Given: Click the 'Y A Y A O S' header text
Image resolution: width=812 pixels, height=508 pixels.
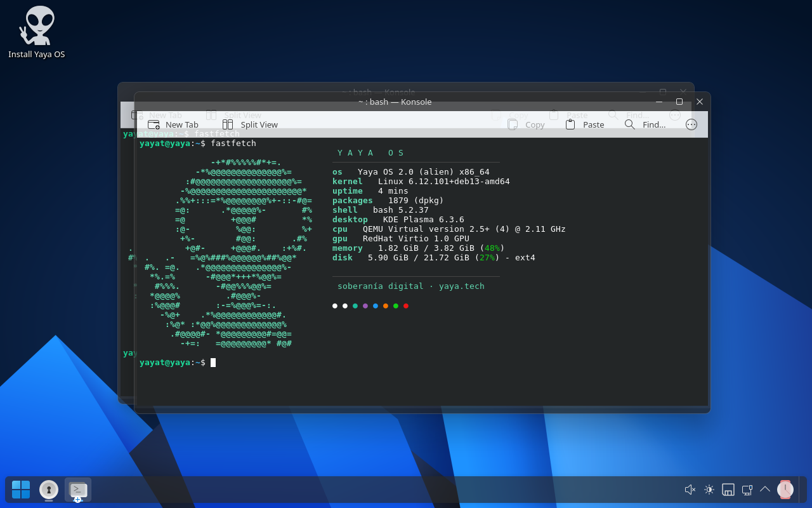Looking at the screenshot, I should [370, 153].
